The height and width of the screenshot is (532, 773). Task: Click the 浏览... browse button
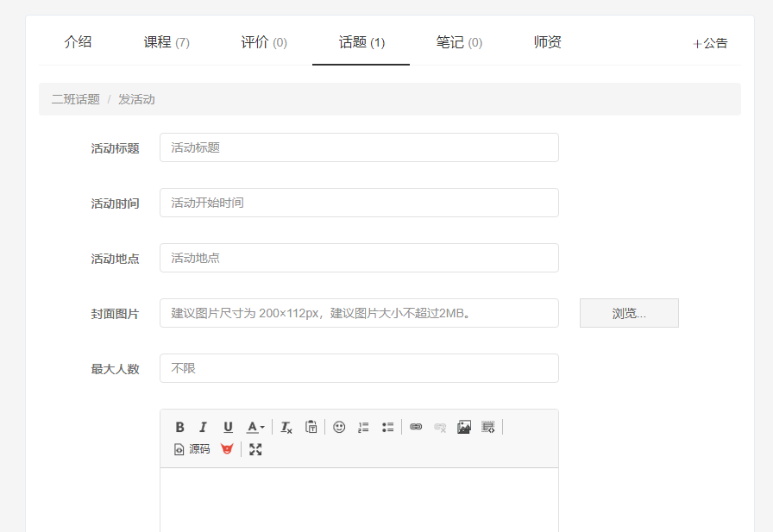coord(629,313)
